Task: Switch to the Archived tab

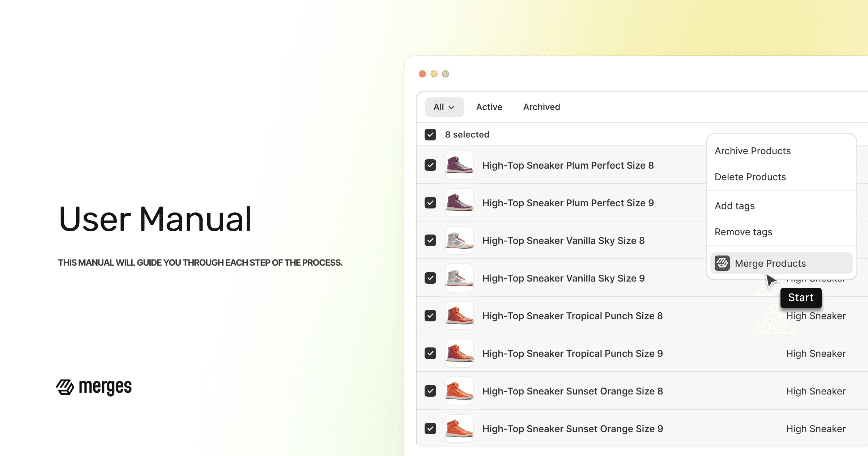Action: coord(541,107)
